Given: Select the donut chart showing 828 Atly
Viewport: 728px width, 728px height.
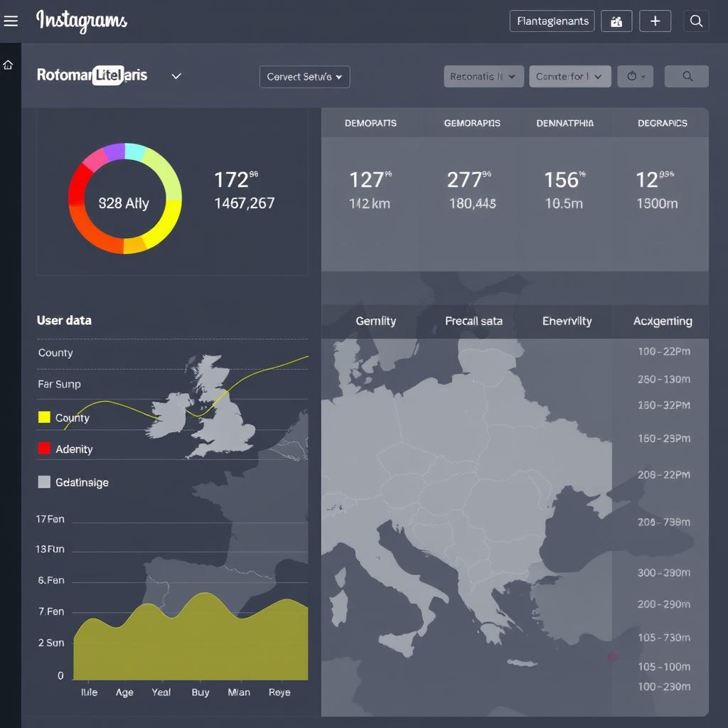Looking at the screenshot, I should point(124,199).
